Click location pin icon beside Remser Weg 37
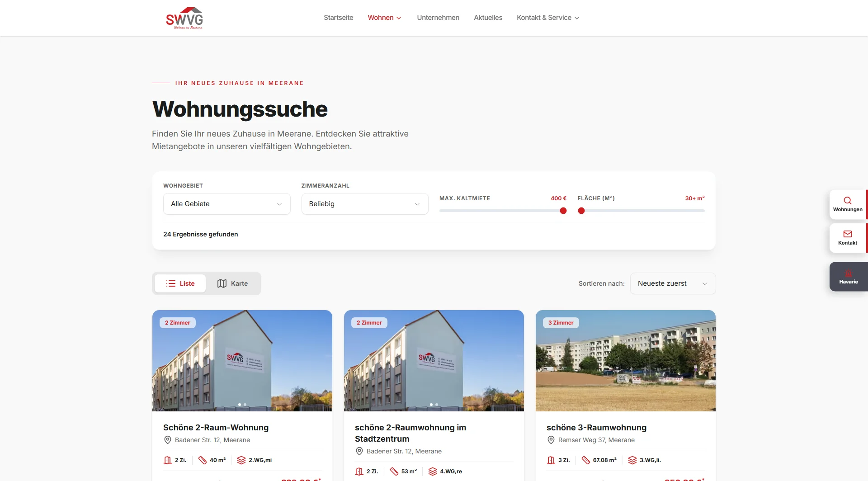 click(x=551, y=440)
